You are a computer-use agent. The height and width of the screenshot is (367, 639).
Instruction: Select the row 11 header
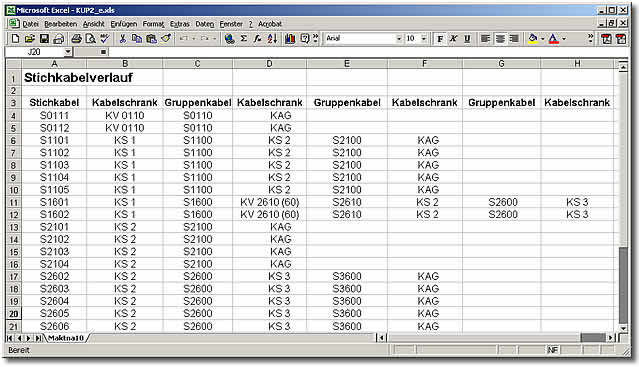click(x=13, y=202)
